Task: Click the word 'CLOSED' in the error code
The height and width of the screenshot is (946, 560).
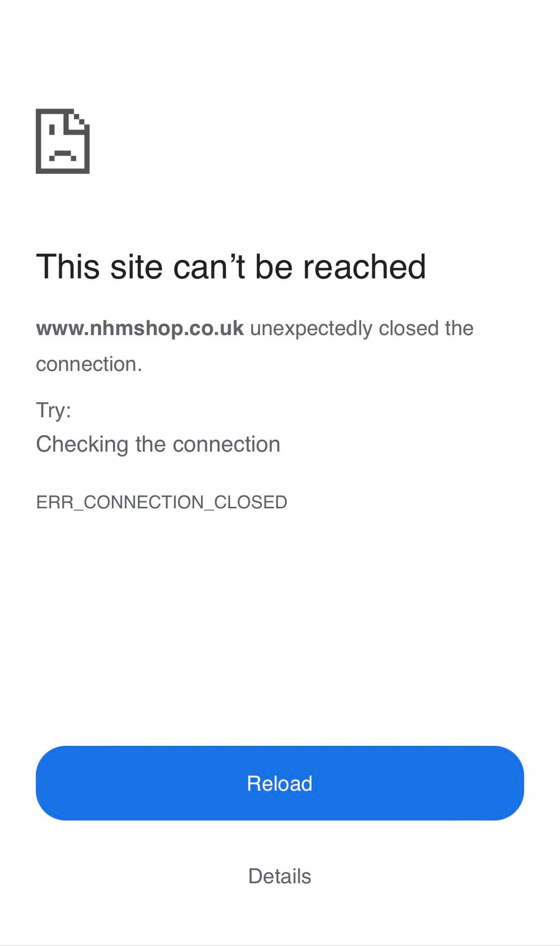Action: click(250, 502)
